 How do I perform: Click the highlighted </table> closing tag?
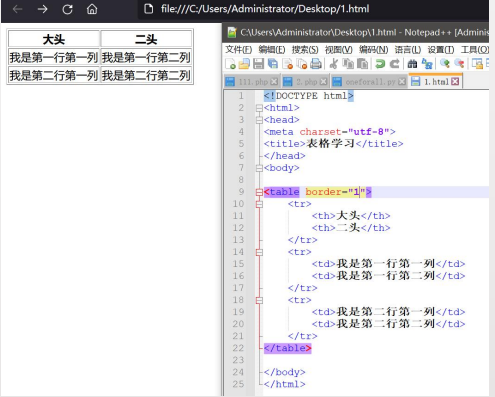tap(287, 348)
